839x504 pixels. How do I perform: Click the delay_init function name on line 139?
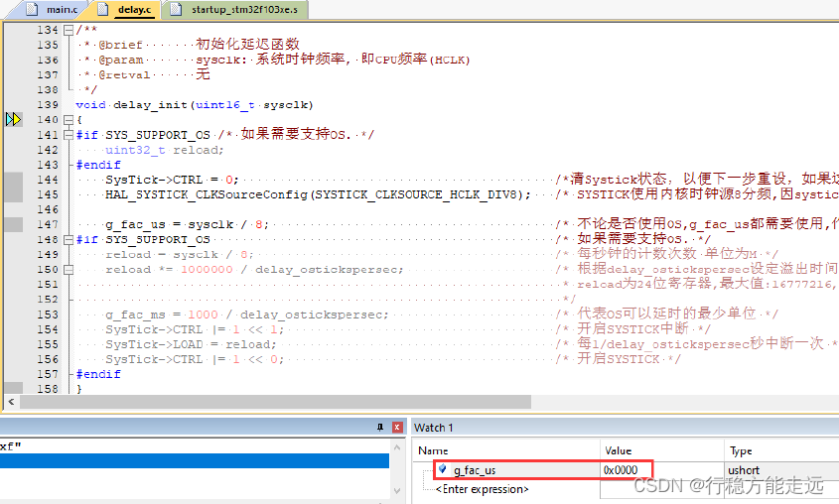150,105
